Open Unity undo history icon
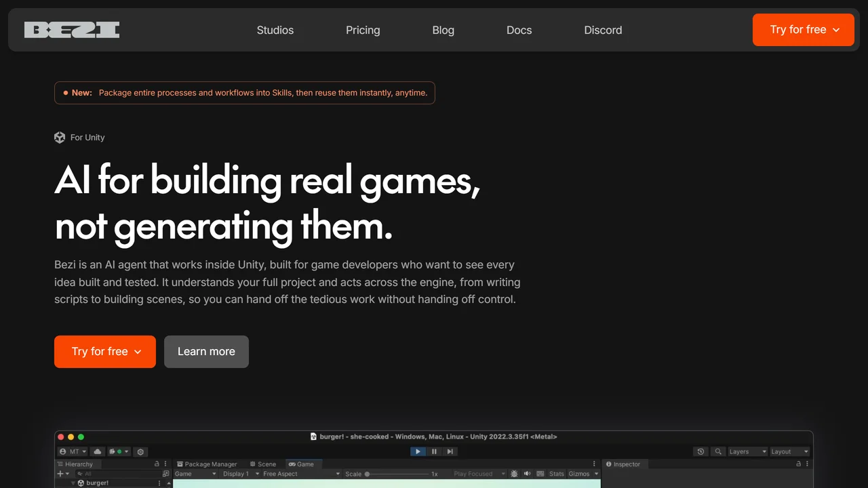This screenshot has height=488, width=868. coord(701,451)
